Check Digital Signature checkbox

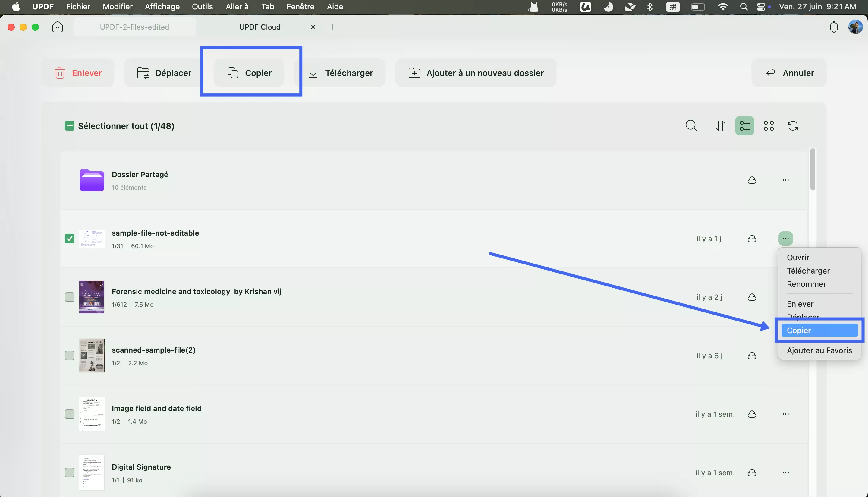tap(69, 473)
